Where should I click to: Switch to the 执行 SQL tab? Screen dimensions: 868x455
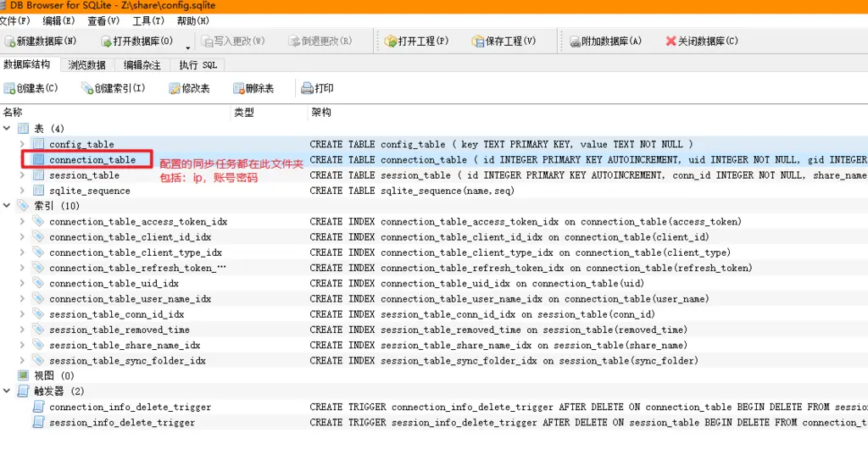coord(198,65)
